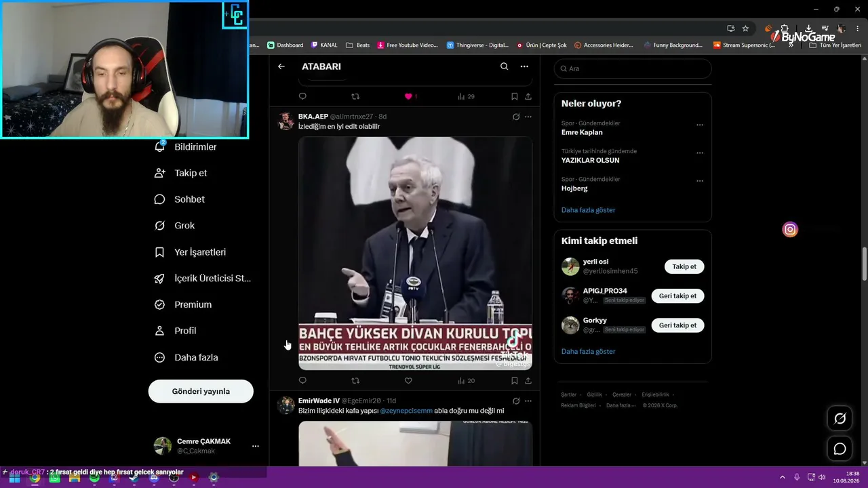Click the Instagram icon overlay
The image size is (868, 488).
coord(790,229)
